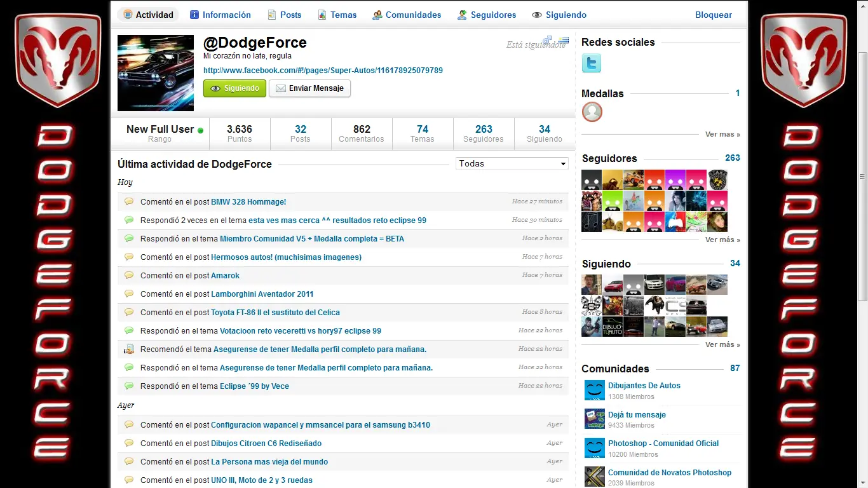Screen dimensions: 868x488
Task: Open the Toyota FT-86 II el sustituto del Celica link
Action: point(275,313)
